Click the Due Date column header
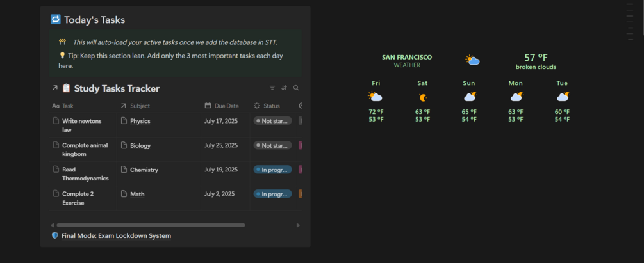This screenshot has width=644, height=263. point(226,106)
